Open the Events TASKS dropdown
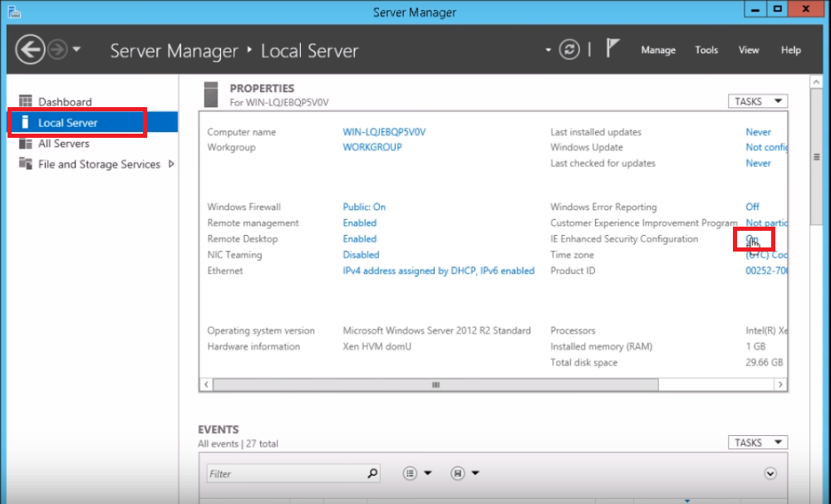The image size is (831, 504). click(757, 443)
